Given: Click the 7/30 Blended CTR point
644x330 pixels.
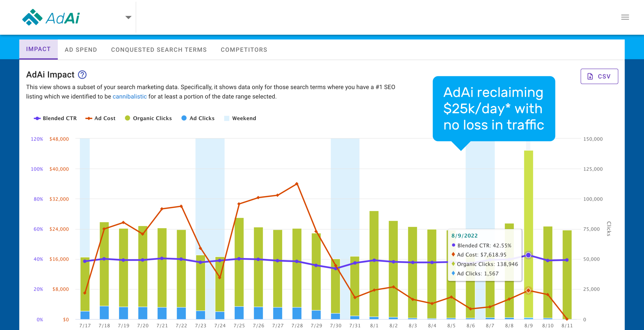Looking at the screenshot, I should click(x=335, y=269).
